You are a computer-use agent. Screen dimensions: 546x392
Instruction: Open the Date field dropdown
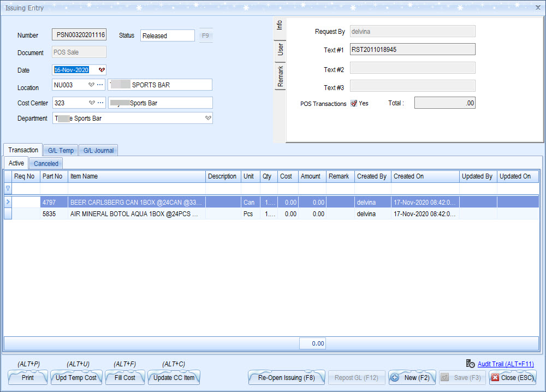[x=102, y=70]
